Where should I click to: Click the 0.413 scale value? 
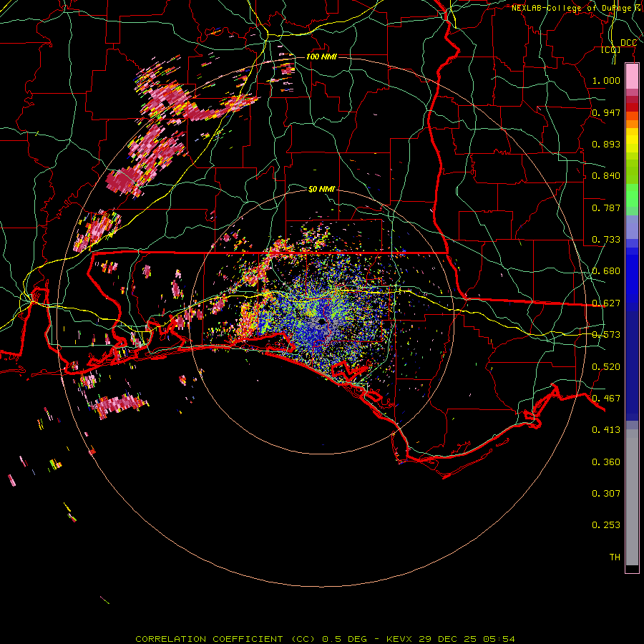(606, 430)
